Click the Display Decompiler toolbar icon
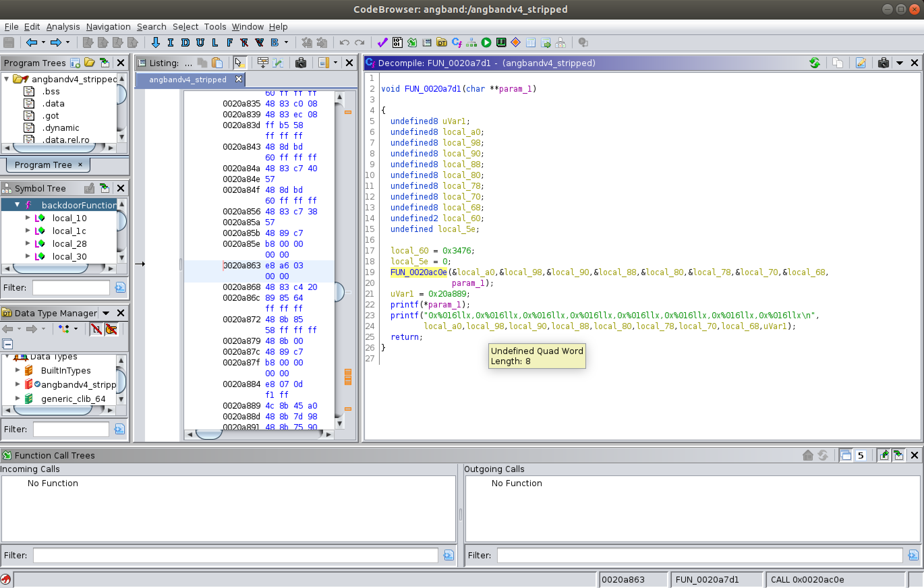This screenshot has width=924, height=588. click(x=456, y=42)
